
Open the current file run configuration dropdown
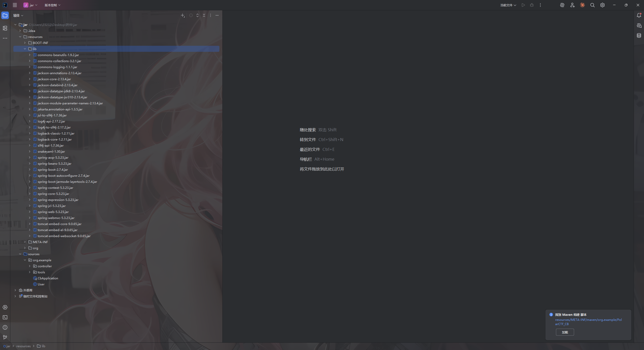tap(508, 5)
